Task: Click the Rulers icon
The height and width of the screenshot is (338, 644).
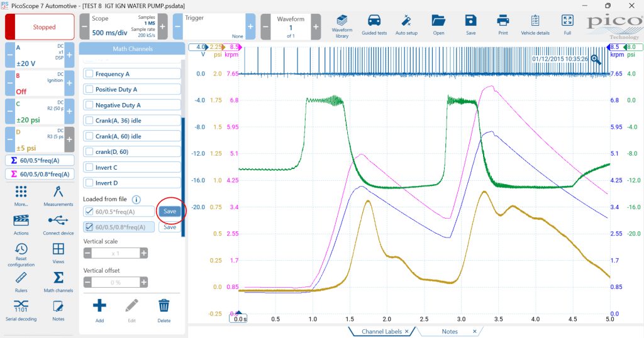Action: (x=21, y=282)
